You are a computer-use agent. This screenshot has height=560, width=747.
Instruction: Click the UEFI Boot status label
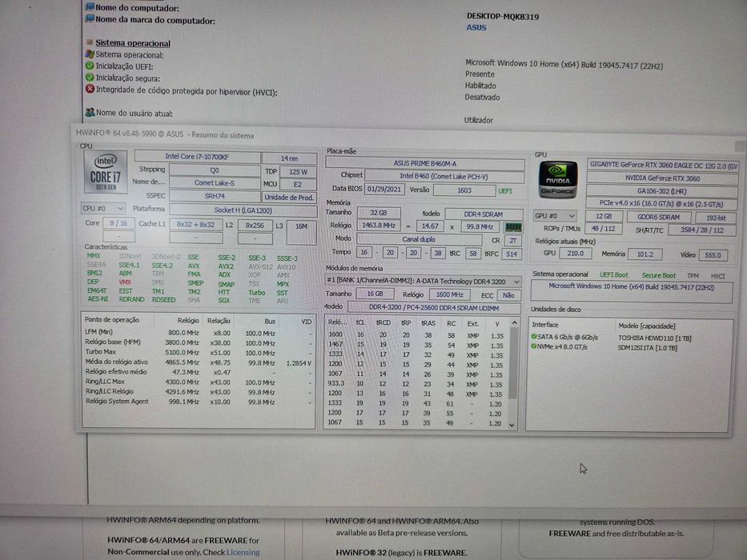click(613, 274)
